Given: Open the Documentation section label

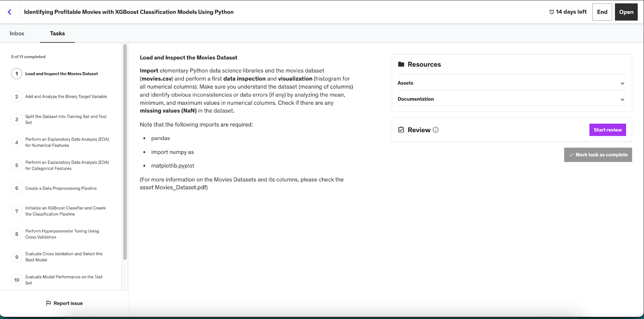Looking at the screenshot, I should [x=416, y=99].
